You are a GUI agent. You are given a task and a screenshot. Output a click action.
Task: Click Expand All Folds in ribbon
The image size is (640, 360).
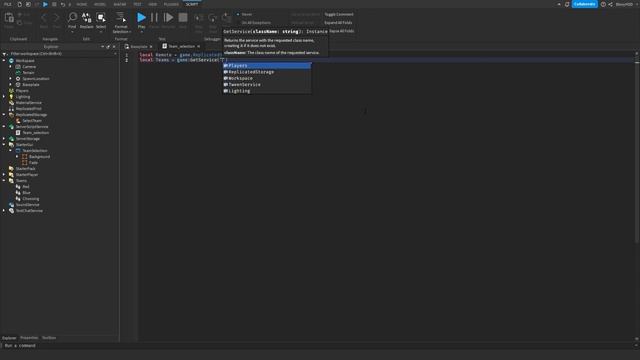pos(338,23)
